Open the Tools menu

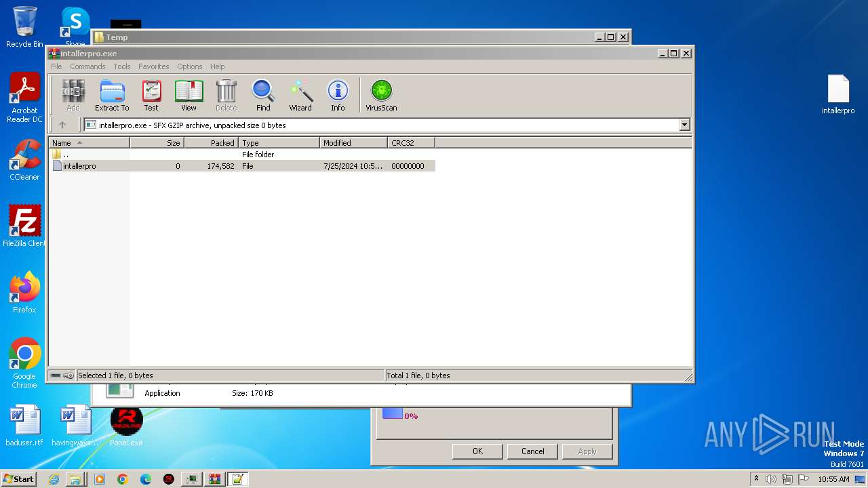(x=122, y=66)
